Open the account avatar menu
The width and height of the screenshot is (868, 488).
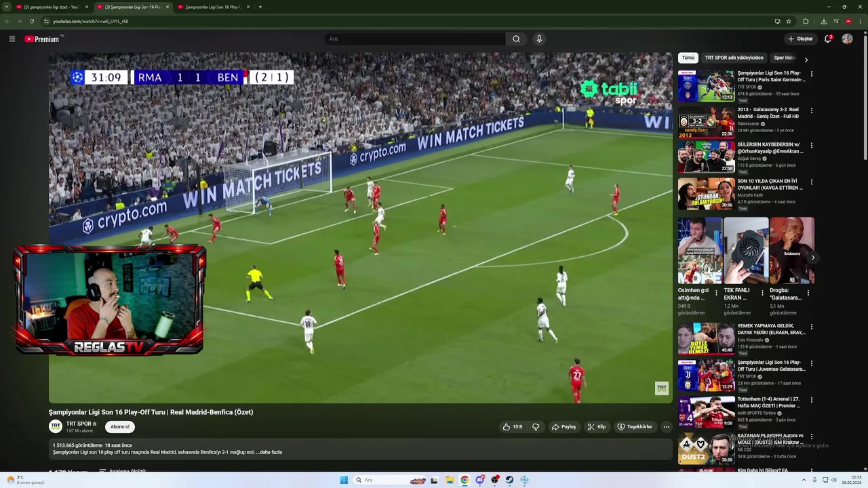pyautogui.click(x=847, y=39)
